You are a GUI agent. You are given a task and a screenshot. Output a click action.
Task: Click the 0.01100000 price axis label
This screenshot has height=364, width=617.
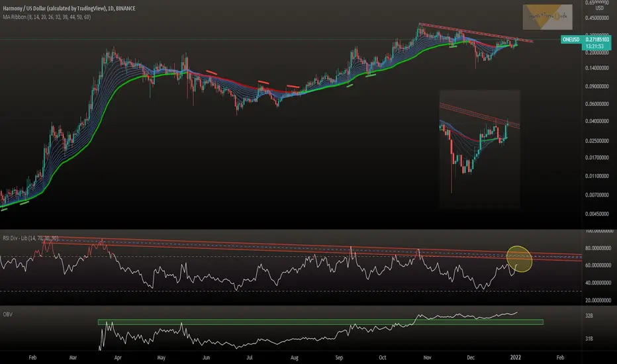coord(597,176)
